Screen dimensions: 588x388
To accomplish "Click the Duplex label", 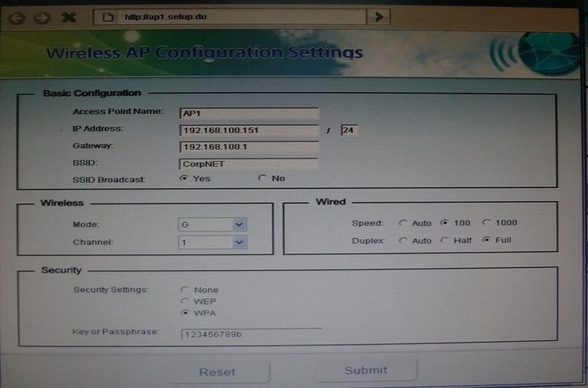I will [369, 240].
